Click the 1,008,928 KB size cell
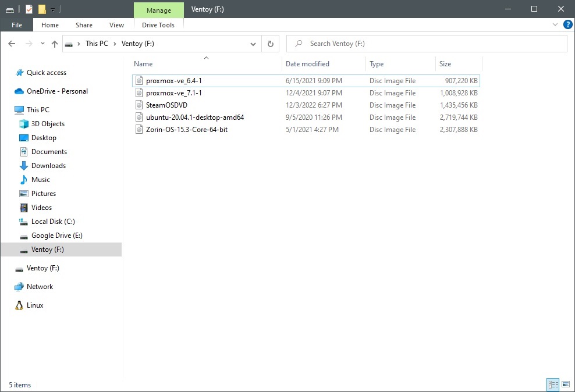575x392 pixels. click(459, 93)
